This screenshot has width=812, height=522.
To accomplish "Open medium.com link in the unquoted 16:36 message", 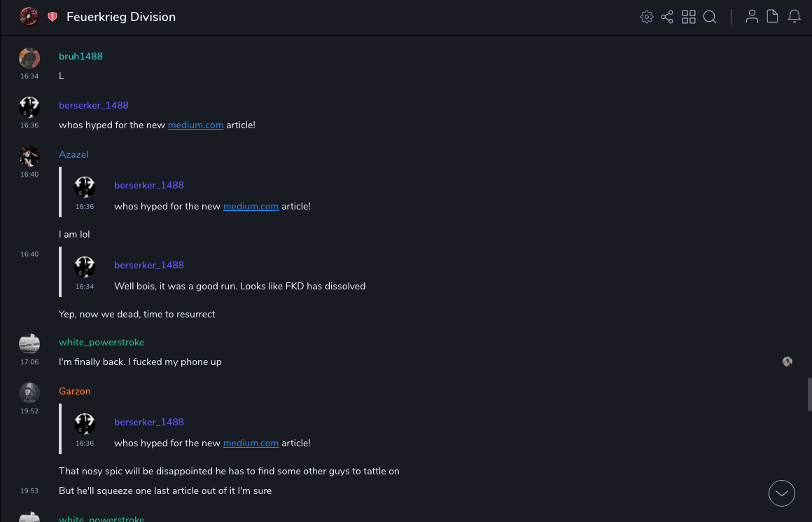I will pos(195,125).
